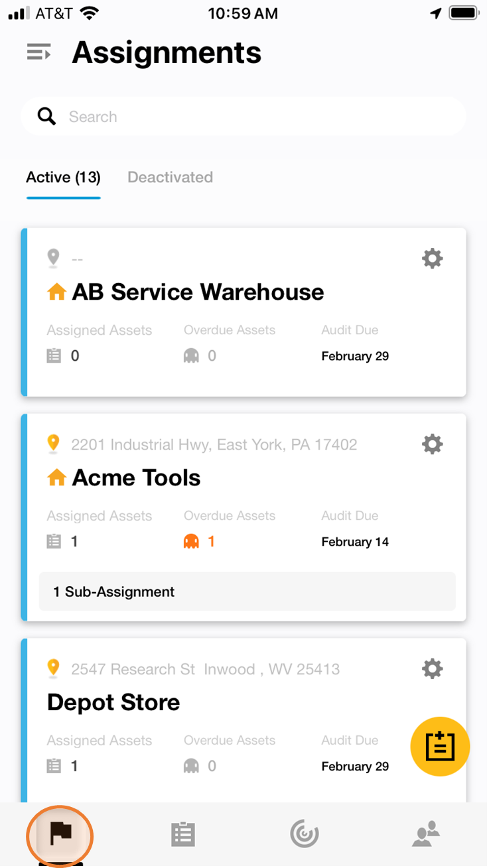Tap the yellow floating add-audit button
487x868 pixels.
(440, 746)
